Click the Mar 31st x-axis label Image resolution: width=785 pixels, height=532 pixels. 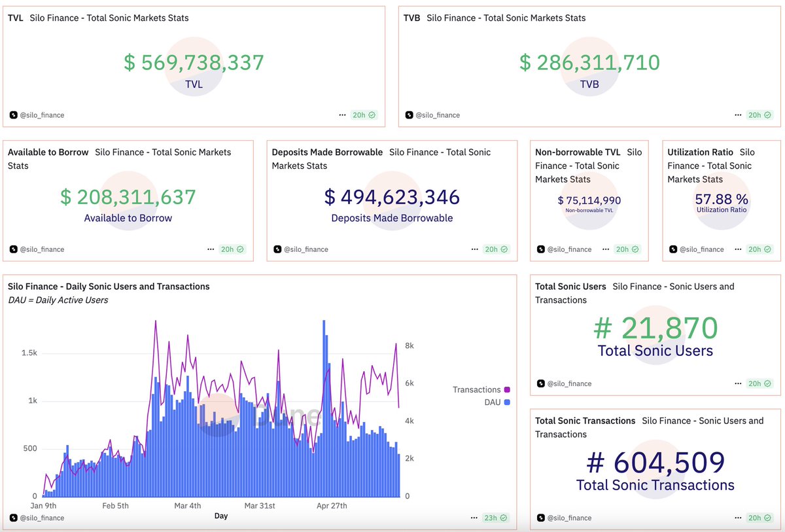[x=259, y=506]
